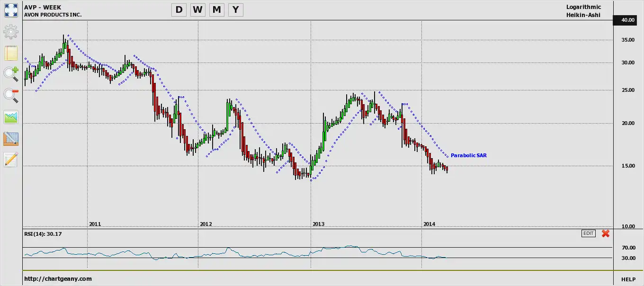Click the RSI(14): 30.17 label
Screen dimensions: 644x286
43,234
